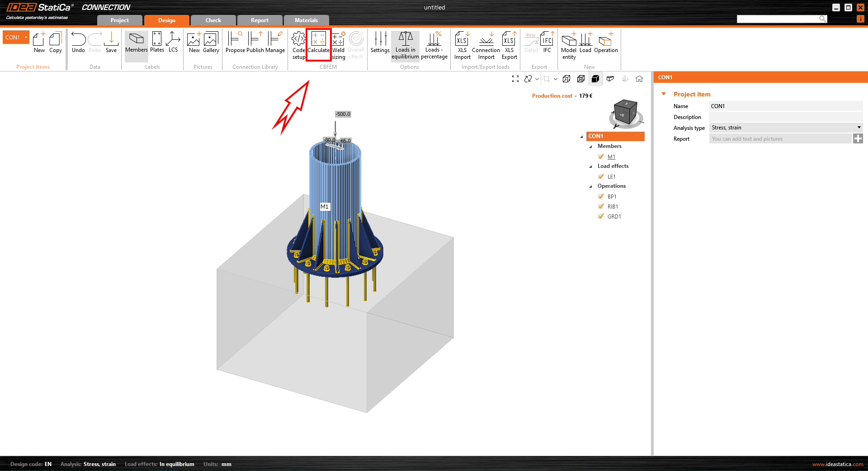The image size is (868, 471).
Task: Open Code setup in the ribbon
Action: tap(298, 45)
